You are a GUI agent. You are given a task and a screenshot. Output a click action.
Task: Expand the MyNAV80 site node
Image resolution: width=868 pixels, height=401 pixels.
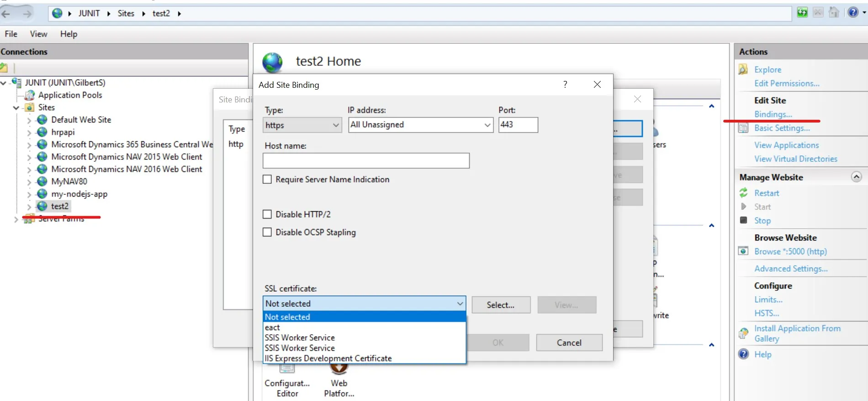coord(29,182)
